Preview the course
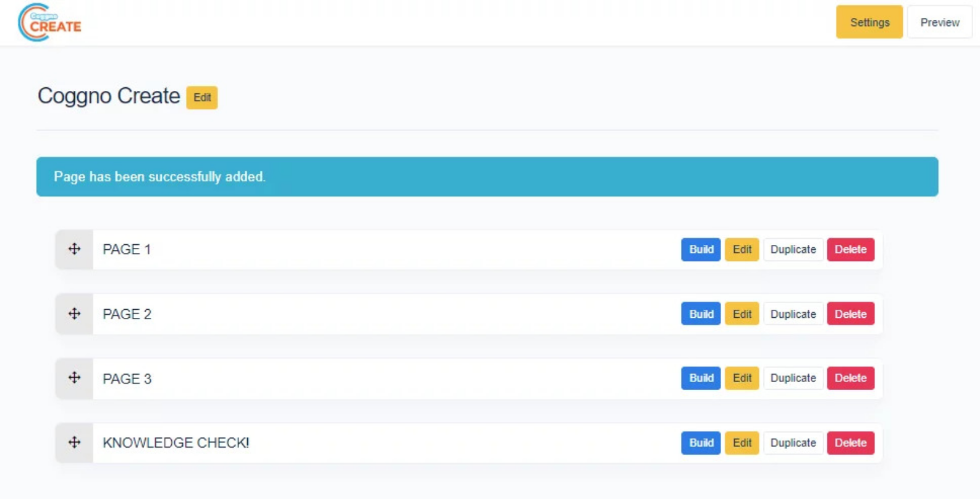This screenshot has width=980, height=499. click(939, 22)
